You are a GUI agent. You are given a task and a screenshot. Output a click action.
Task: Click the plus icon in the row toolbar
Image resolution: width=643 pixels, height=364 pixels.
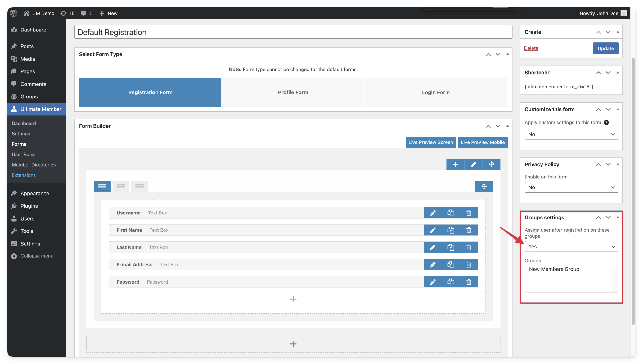pos(455,164)
